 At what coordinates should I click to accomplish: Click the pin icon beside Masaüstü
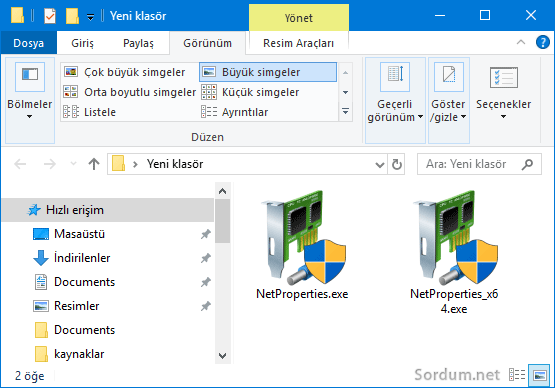point(206,234)
